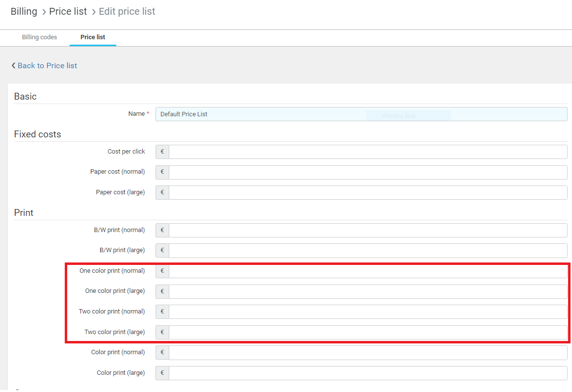Click the Paper cost (large) field
Screen dimensions: 572x392
click(368, 192)
